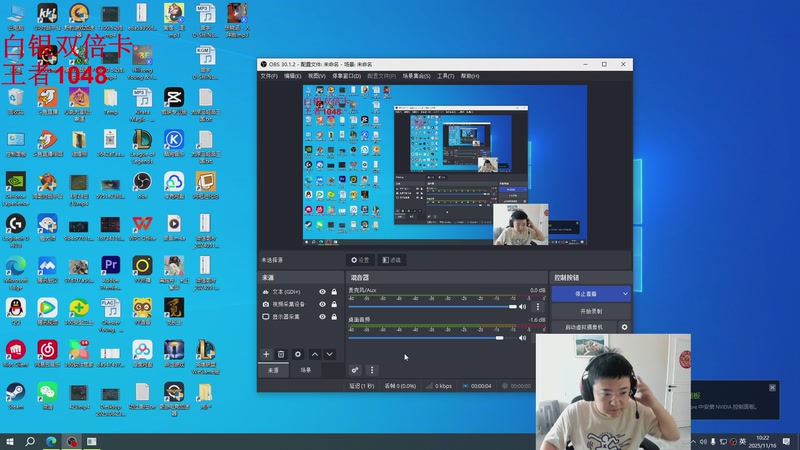Unlock the display capture source lock
This screenshot has height=450, width=800.
coord(334,317)
